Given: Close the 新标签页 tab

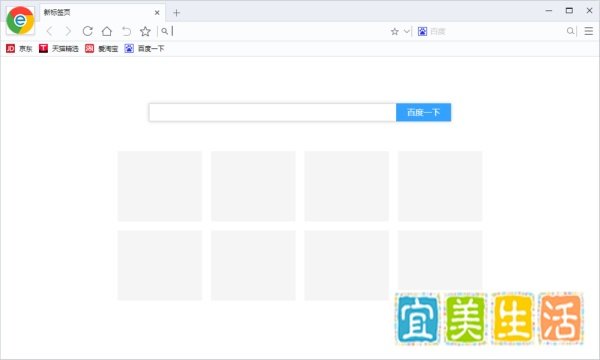Looking at the screenshot, I should 157,13.
